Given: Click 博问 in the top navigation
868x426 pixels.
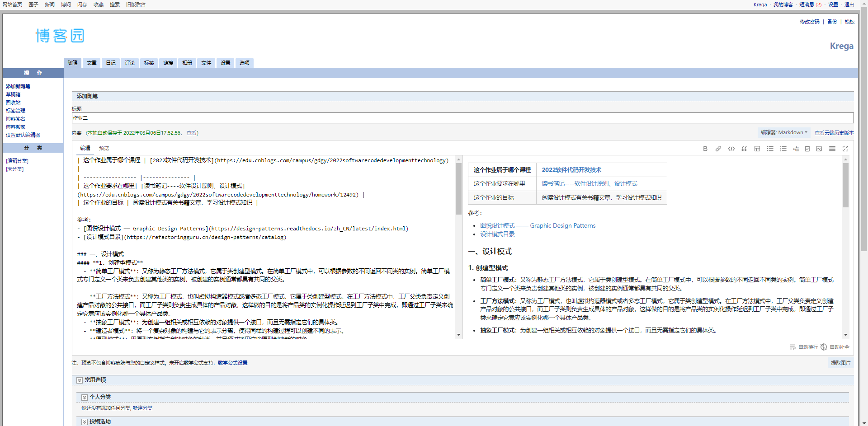Looking at the screenshot, I should click(66, 5).
